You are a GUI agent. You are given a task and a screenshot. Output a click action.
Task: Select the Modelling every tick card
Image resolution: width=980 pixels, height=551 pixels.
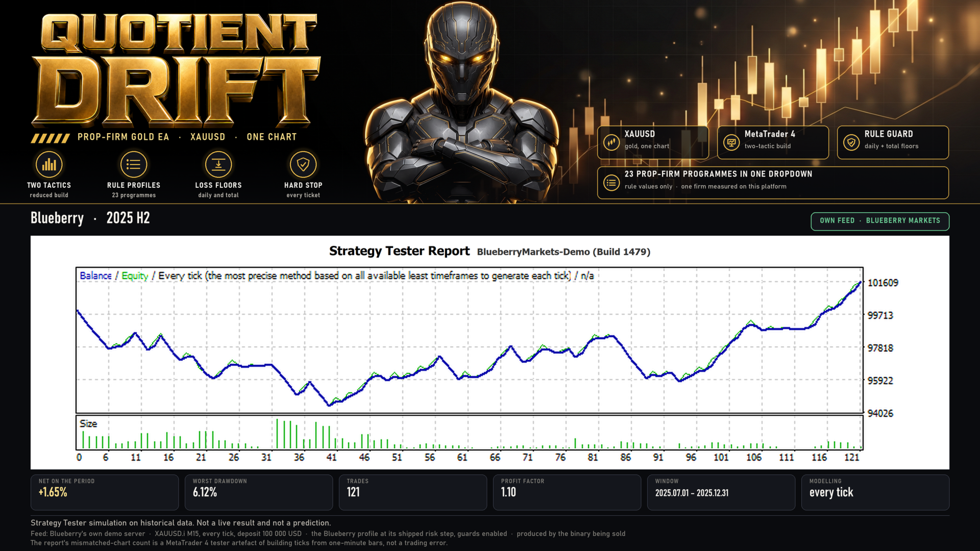point(875,492)
